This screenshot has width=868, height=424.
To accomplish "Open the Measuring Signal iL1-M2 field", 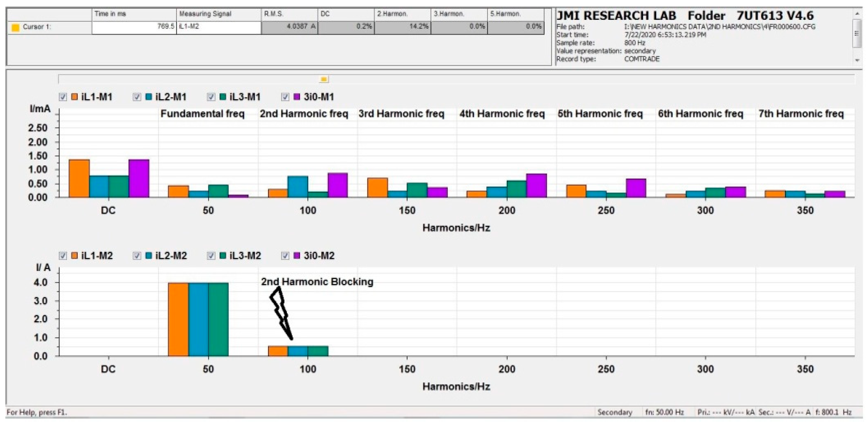I will (x=218, y=27).
